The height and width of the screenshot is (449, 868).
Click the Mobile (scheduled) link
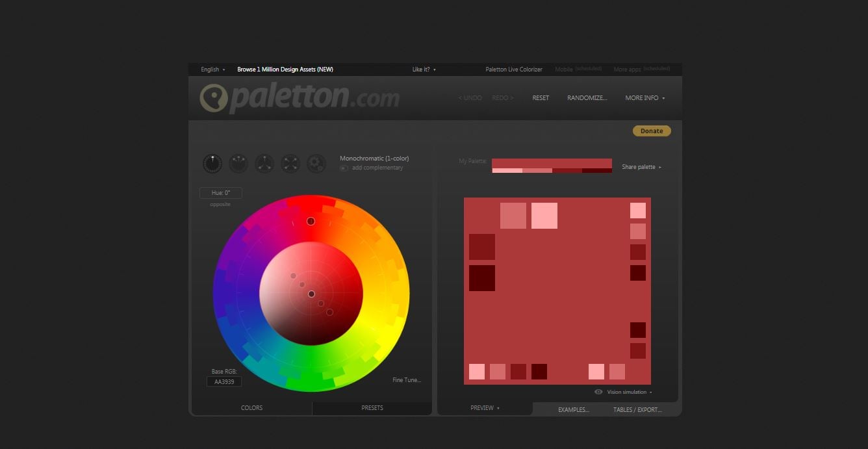click(x=578, y=70)
